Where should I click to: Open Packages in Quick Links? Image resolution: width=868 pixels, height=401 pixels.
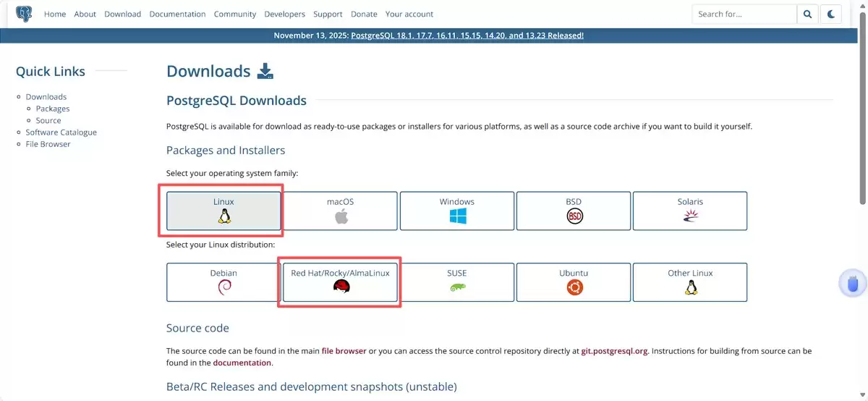(53, 109)
